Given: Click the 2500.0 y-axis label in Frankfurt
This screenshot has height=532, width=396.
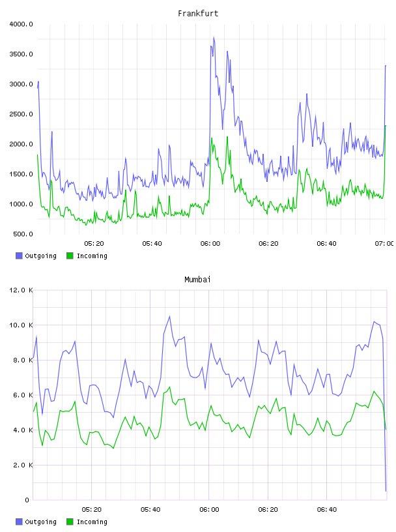Looking at the screenshot, I should coord(21,114).
